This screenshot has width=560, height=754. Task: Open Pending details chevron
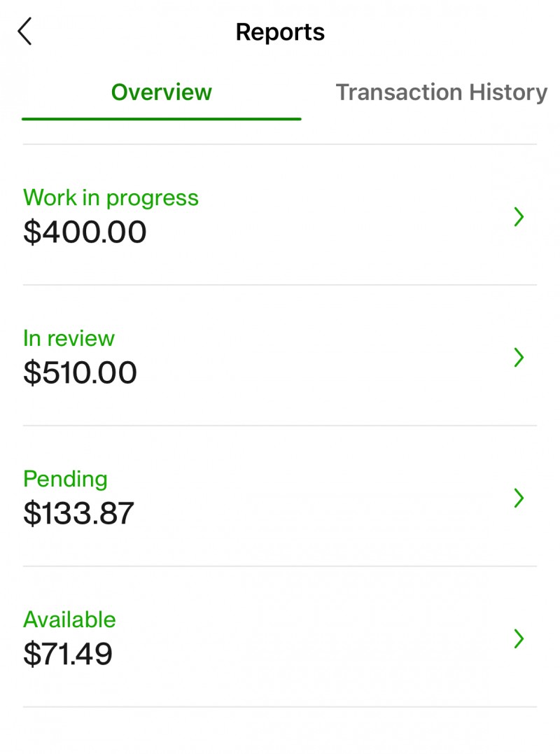(x=519, y=498)
